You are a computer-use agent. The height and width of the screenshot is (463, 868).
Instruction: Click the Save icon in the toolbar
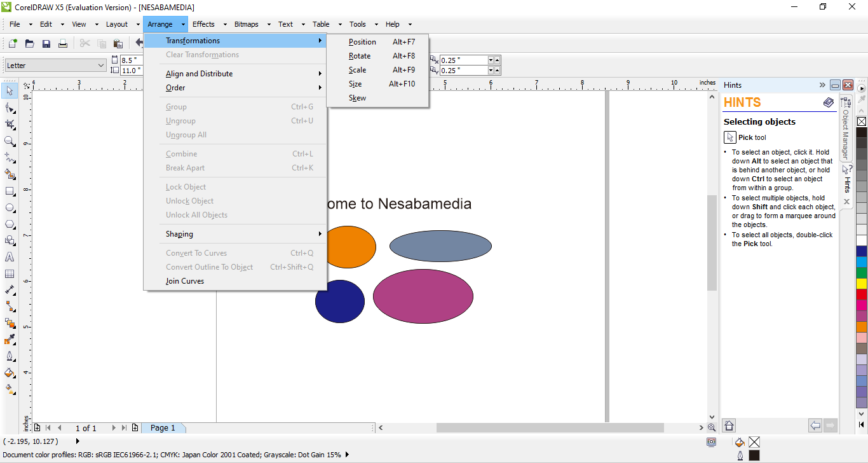pos(46,44)
